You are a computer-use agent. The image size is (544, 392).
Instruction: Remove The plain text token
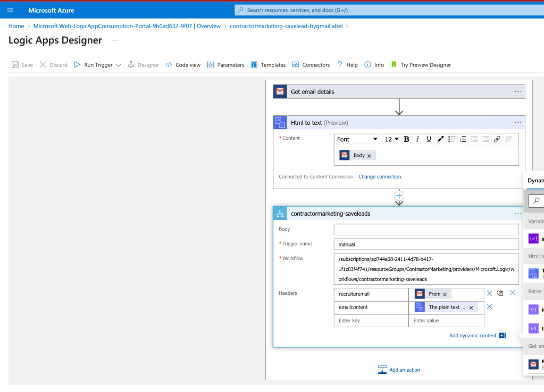coord(471,308)
